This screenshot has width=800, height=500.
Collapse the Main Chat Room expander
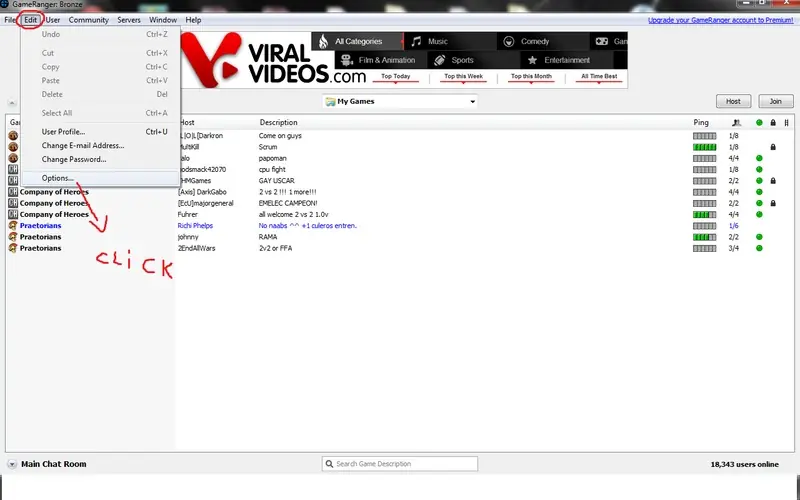12,464
